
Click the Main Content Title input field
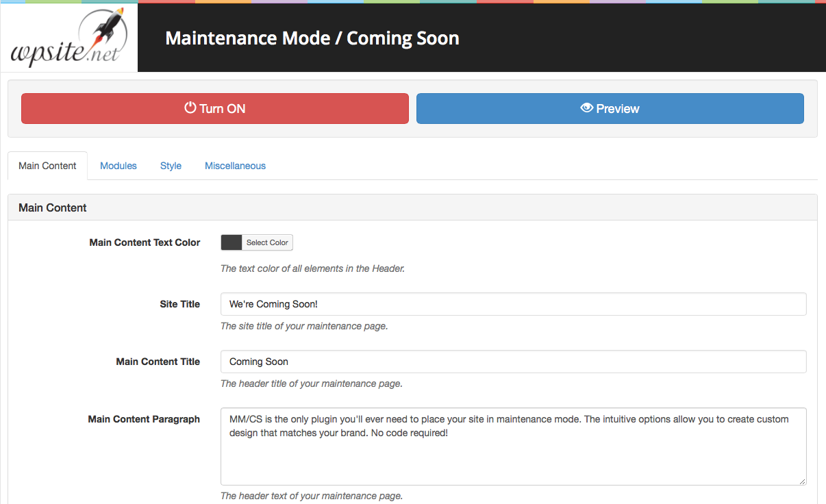tap(514, 362)
